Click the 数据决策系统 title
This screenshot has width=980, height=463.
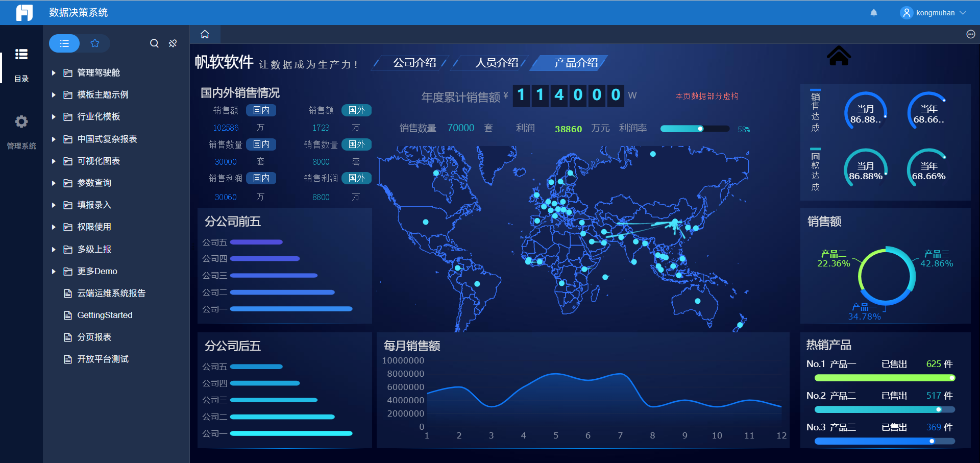pyautogui.click(x=79, y=13)
